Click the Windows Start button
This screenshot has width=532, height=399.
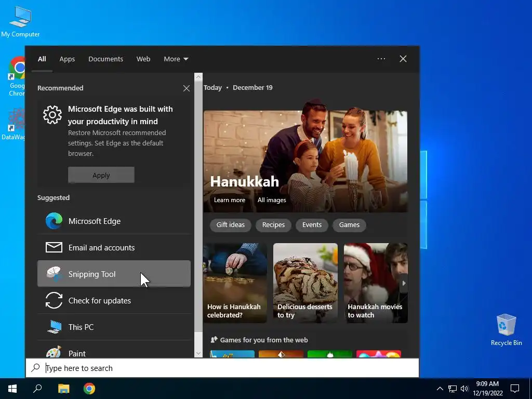12,389
